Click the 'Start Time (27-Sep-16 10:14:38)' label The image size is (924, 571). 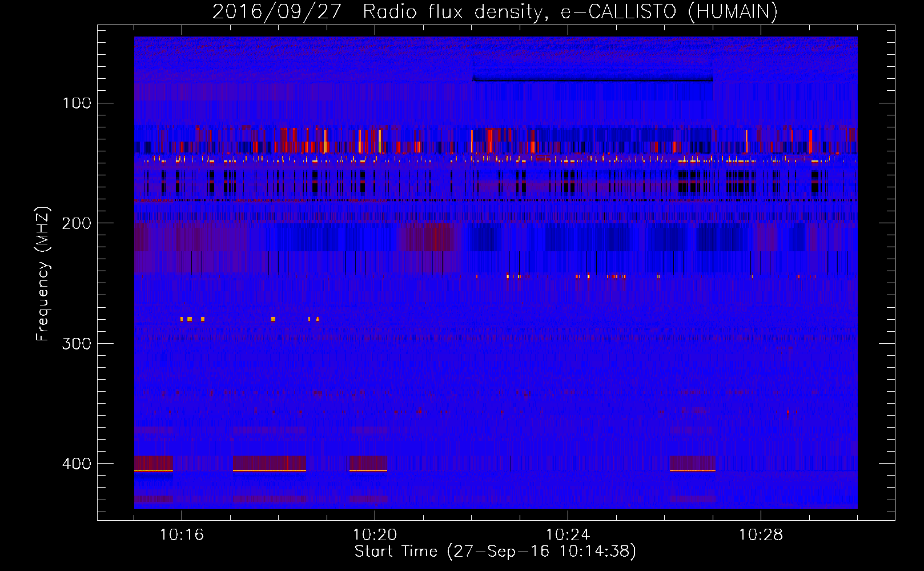495,552
